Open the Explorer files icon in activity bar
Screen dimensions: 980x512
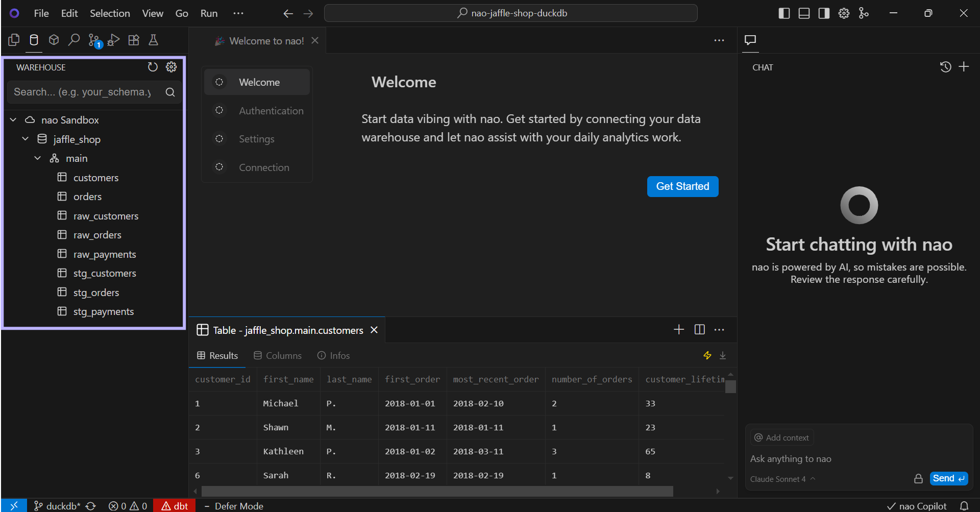(14, 40)
